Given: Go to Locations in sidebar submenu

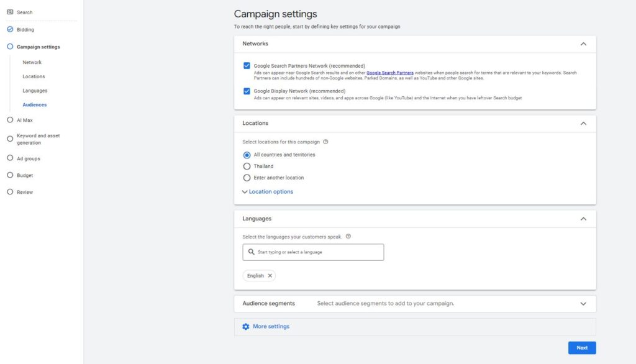Looking at the screenshot, I should coord(34,76).
